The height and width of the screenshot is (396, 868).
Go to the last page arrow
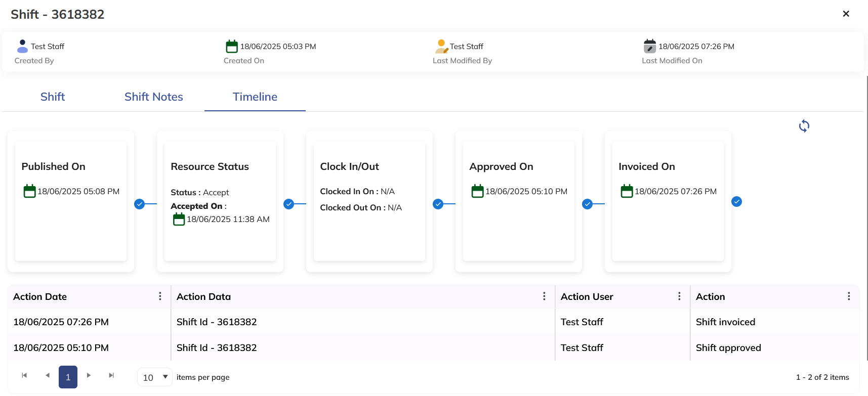pyautogui.click(x=111, y=375)
